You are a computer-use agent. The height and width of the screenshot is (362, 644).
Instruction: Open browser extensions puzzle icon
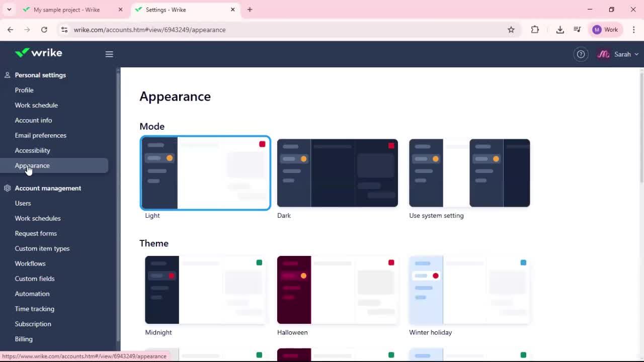[x=535, y=30]
